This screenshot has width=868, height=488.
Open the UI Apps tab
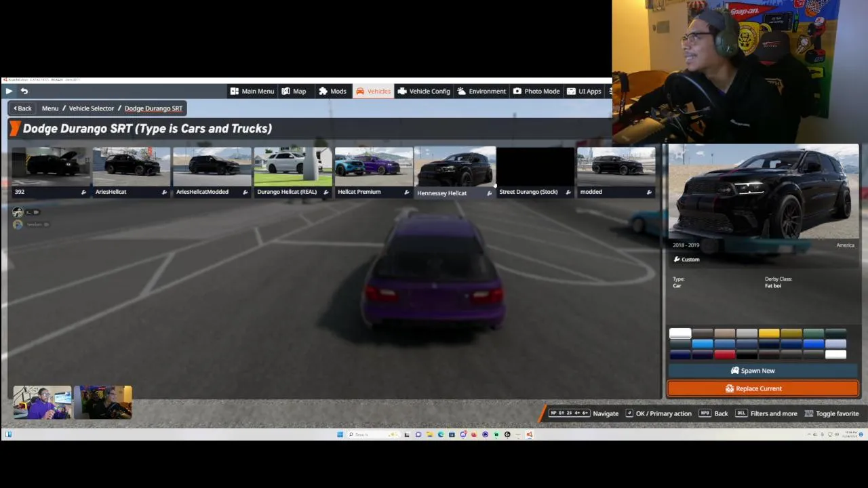(x=584, y=91)
